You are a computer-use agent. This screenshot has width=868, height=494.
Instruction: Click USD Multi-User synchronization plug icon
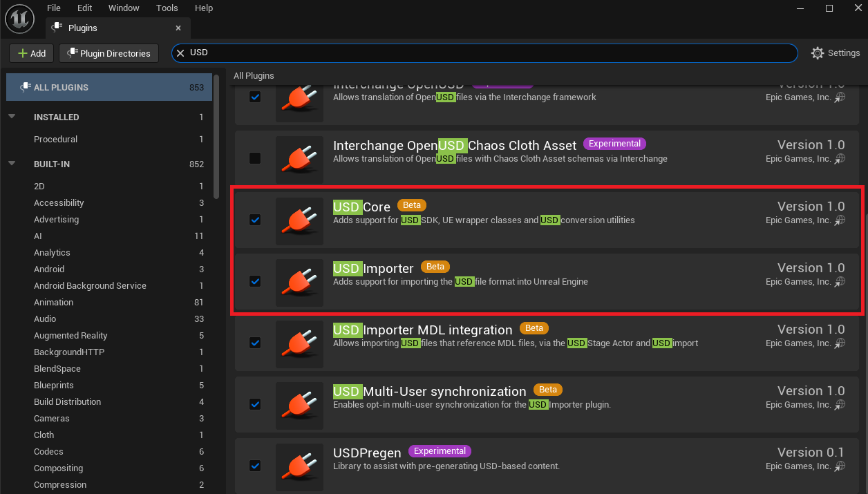pyautogui.click(x=299, y=405)
